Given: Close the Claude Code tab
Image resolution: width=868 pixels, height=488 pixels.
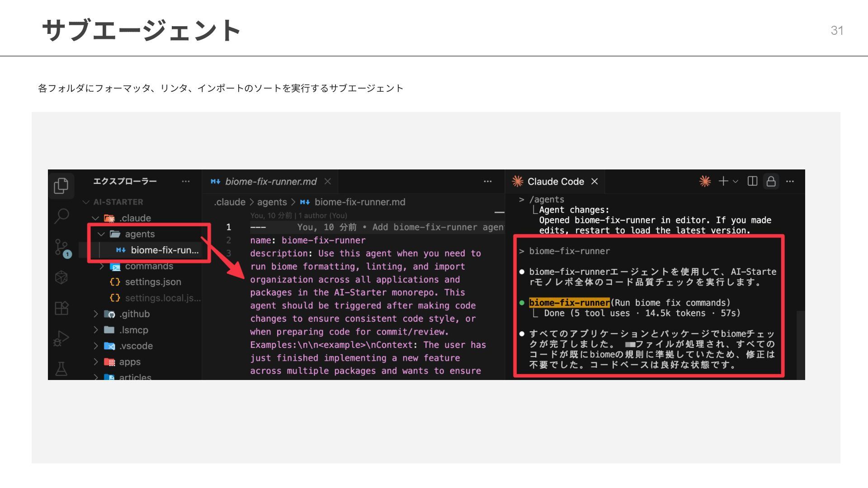Looking at the screenshot, I should [x=594, y=181].
